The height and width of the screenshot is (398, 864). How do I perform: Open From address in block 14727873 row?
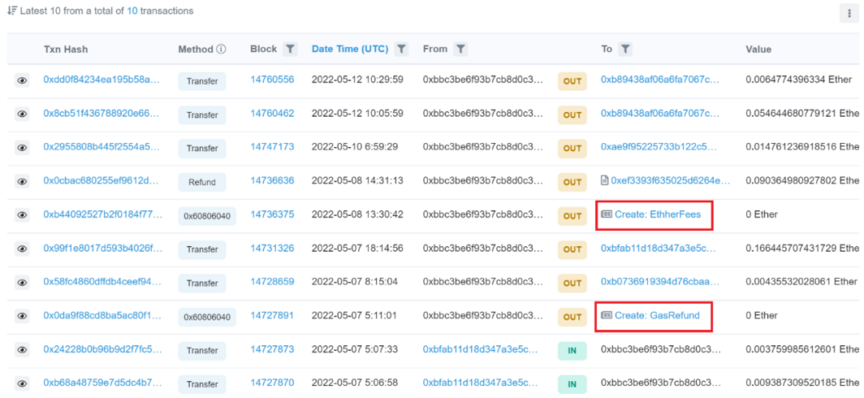480,349
